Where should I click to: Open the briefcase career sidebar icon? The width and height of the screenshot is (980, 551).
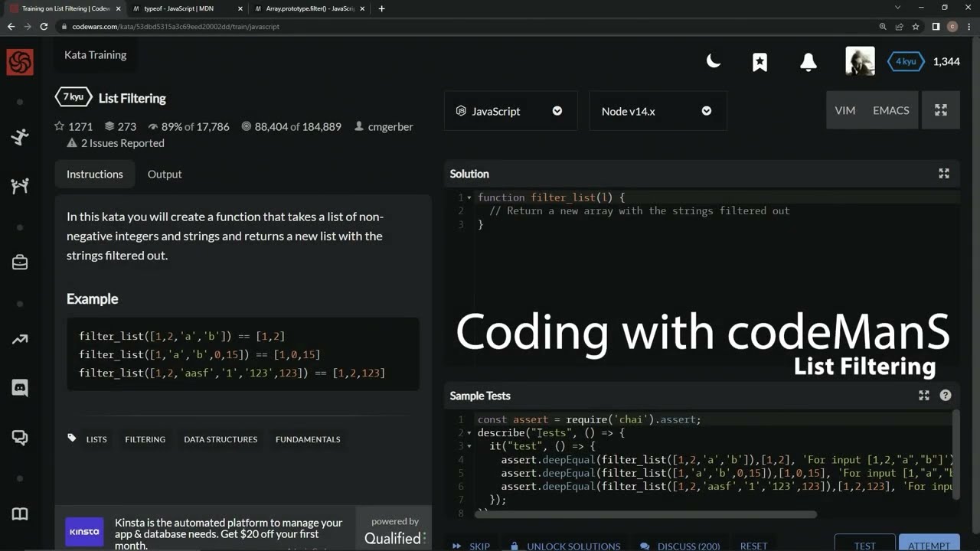pos(20,262)
